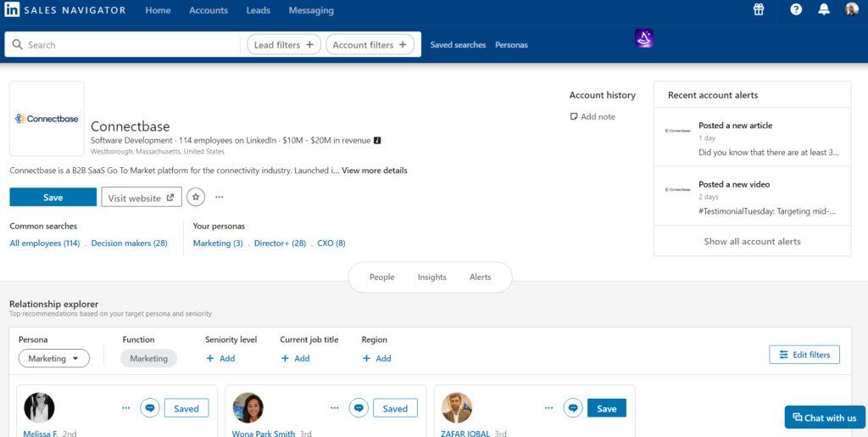Click the star icon next to Visit website
868x437 pixels.
click(x=196, y=197)
